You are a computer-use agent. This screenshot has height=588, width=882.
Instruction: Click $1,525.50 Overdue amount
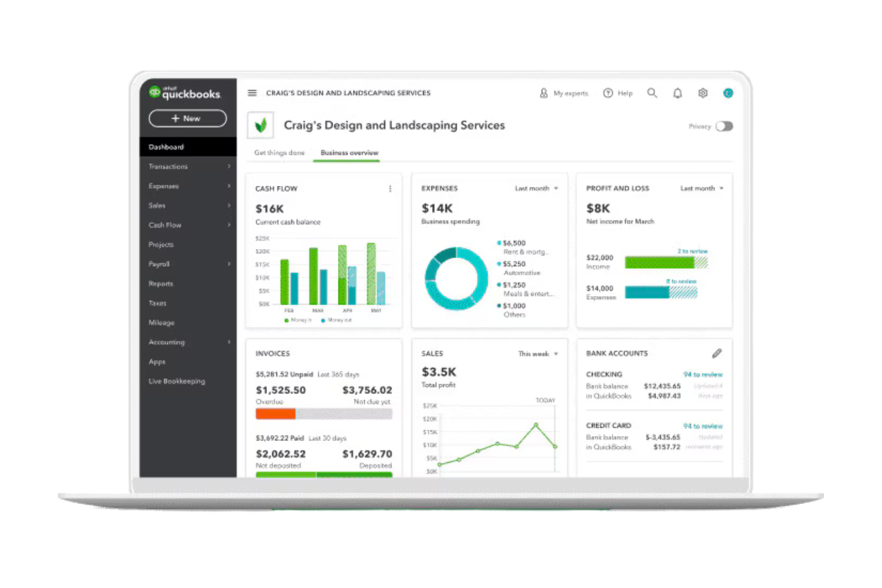tap(281, 390)
